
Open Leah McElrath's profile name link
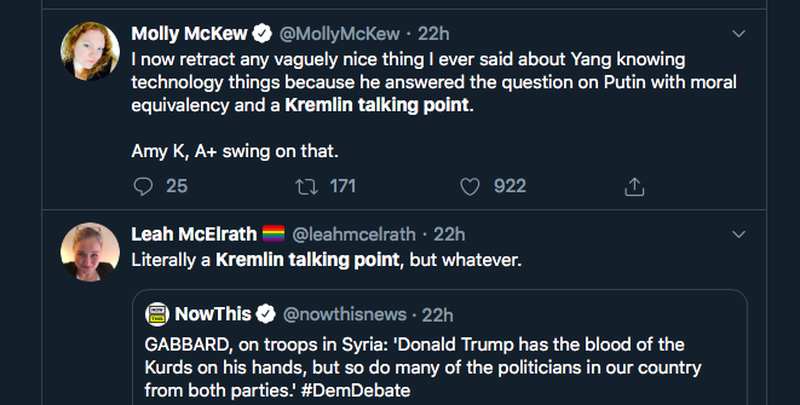click(193, 234)
